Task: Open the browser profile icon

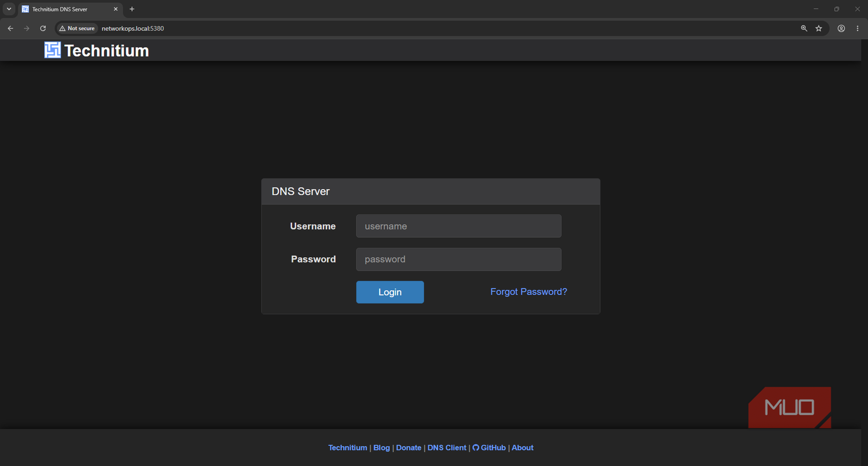Action: tap(841, 28)
